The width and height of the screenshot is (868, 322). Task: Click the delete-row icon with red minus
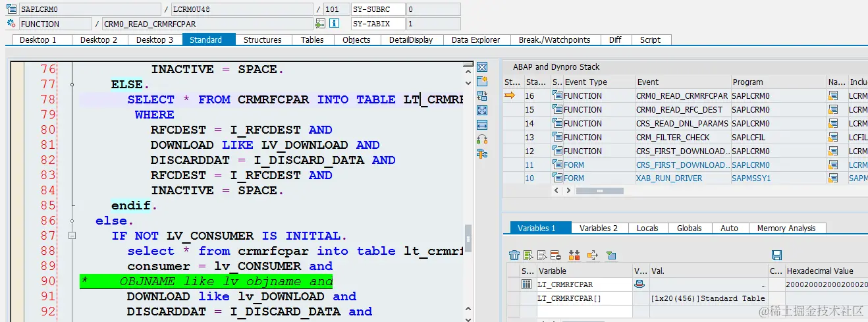pyautogui.click(x=555, y=255)
